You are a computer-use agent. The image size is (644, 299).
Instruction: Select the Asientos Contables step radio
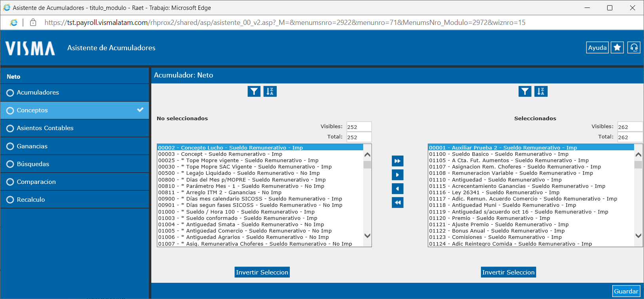[x=10, y=129]
